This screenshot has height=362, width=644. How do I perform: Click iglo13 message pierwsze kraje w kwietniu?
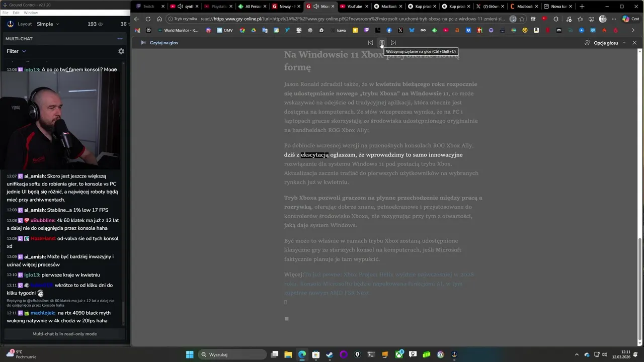click(x=70, y=275)
